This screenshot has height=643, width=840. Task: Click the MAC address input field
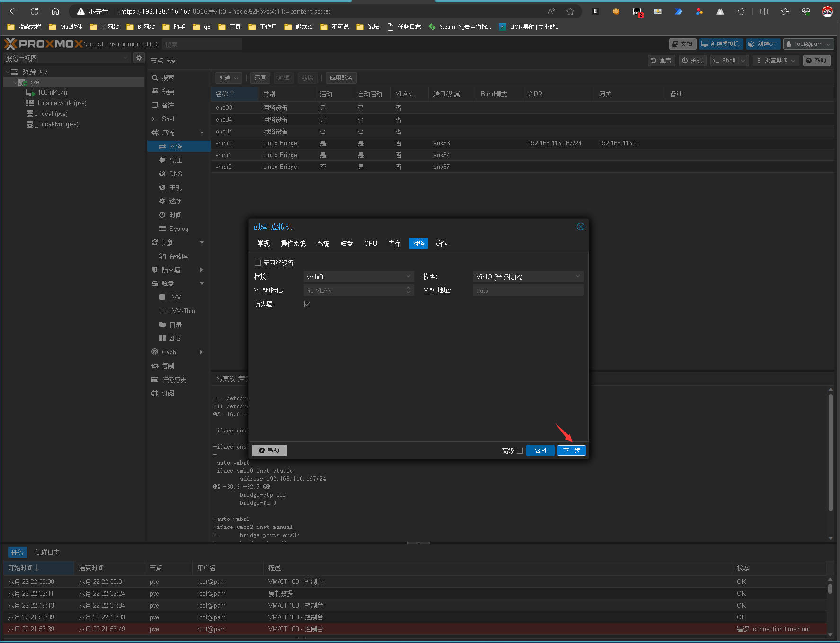click(528, 291)
